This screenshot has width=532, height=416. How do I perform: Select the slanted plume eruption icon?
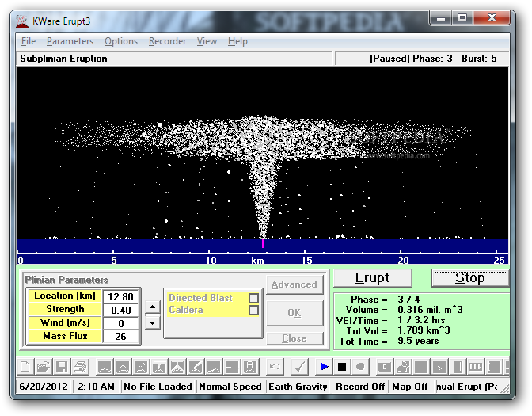pos(196,367)
